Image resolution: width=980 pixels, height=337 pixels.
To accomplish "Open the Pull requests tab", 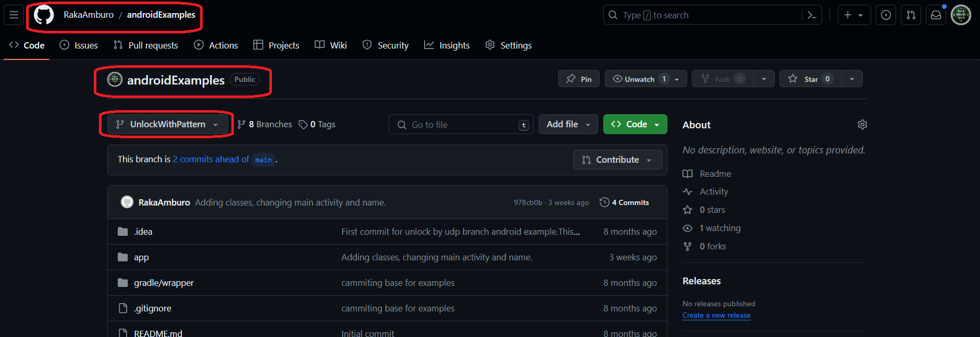I will [146, 45].
